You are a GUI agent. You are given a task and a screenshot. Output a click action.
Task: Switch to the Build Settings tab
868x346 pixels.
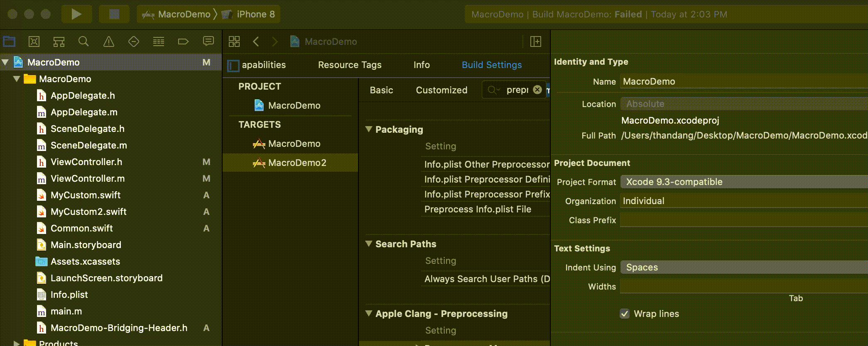pyautogui.click(x=492, y=65)
